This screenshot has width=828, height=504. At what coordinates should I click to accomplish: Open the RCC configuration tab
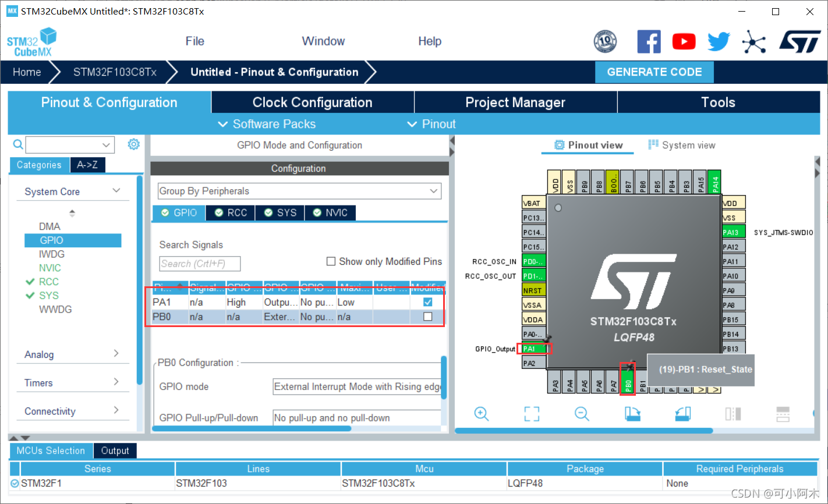231,213
